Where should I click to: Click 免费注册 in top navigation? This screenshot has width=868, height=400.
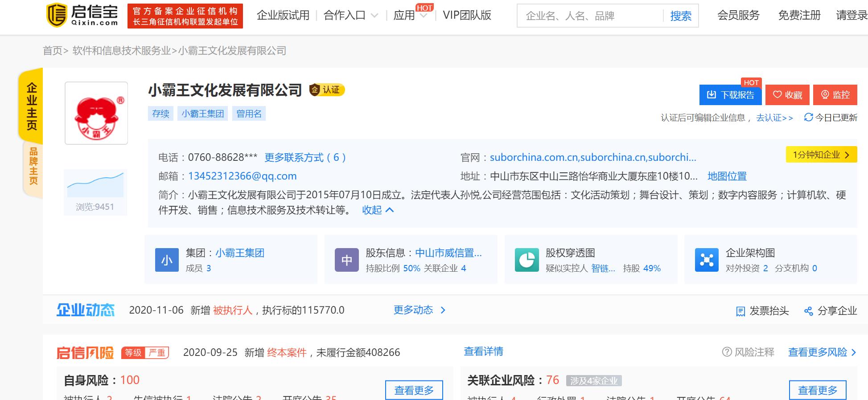click(x=799, y=16)
